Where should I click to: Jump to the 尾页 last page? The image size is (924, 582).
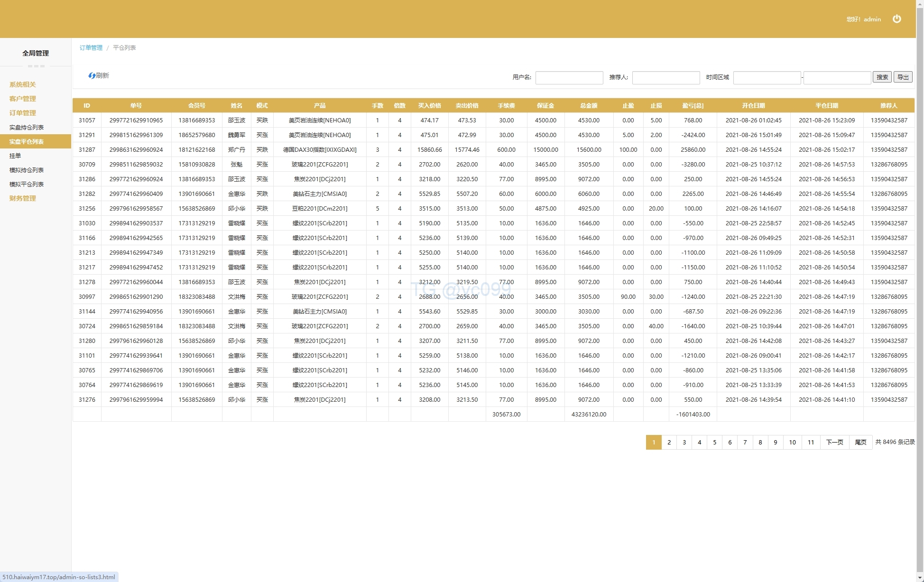pos(860,442)
